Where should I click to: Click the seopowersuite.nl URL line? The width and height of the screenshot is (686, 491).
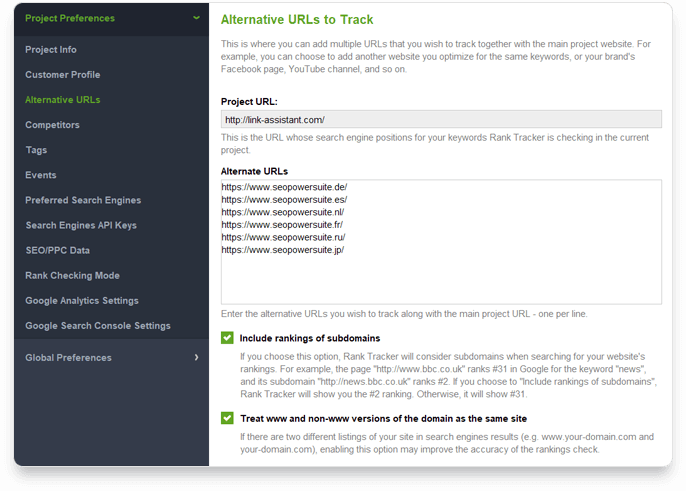tap(283, 212)
